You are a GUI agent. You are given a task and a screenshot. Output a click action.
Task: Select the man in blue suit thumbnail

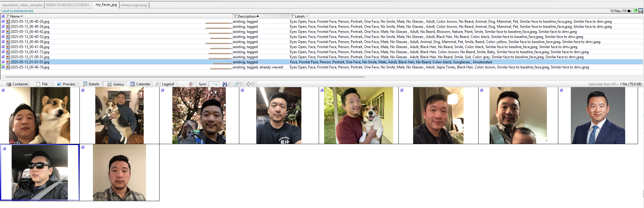(598, 115)
